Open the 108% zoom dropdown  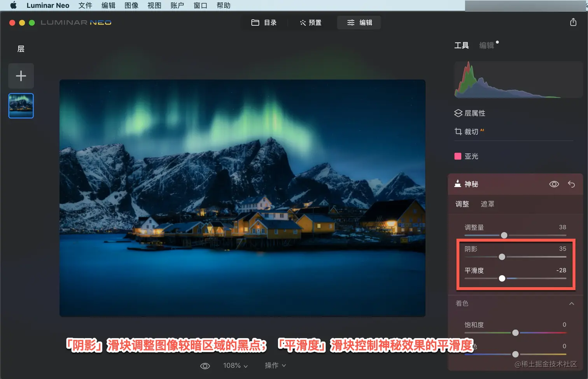tap(235, 366)
